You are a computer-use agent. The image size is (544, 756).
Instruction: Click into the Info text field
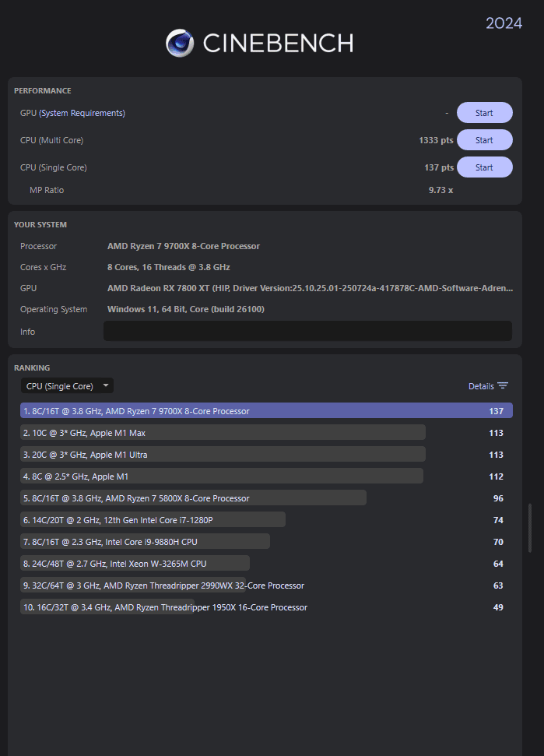(x=307, y=331)
